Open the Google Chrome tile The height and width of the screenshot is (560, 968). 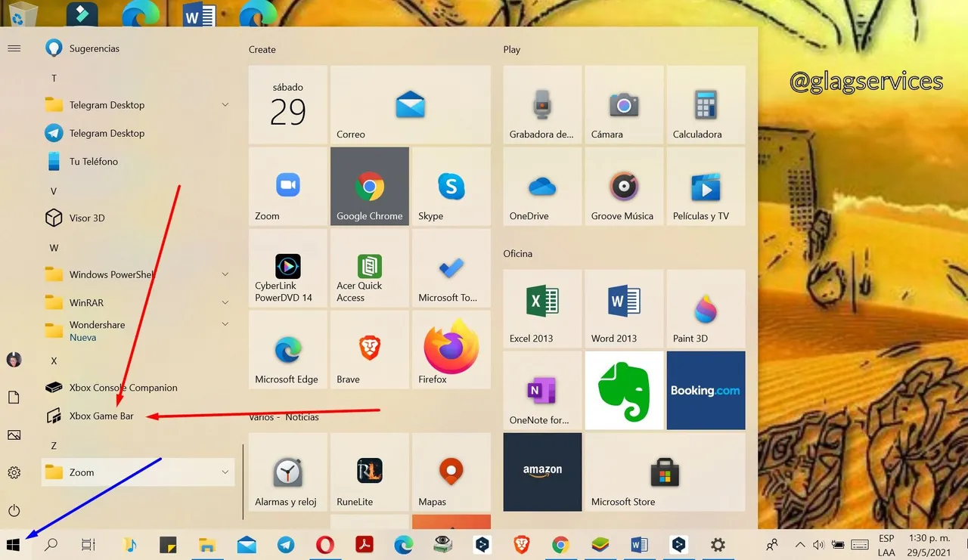coord(370,187)
